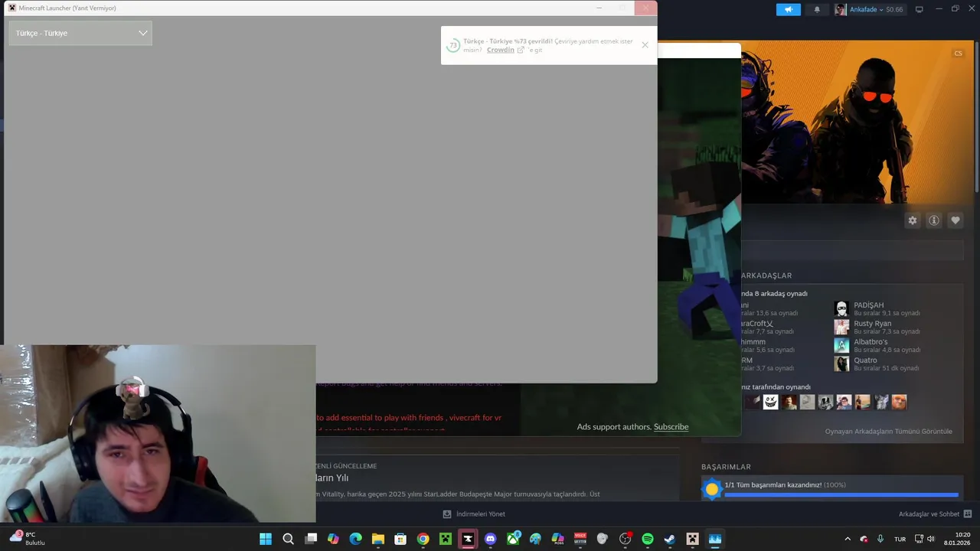Viewport: 980px width, 551px height.
Task: Open Minecraft creeper icon on taskbar
Action: 445,539
